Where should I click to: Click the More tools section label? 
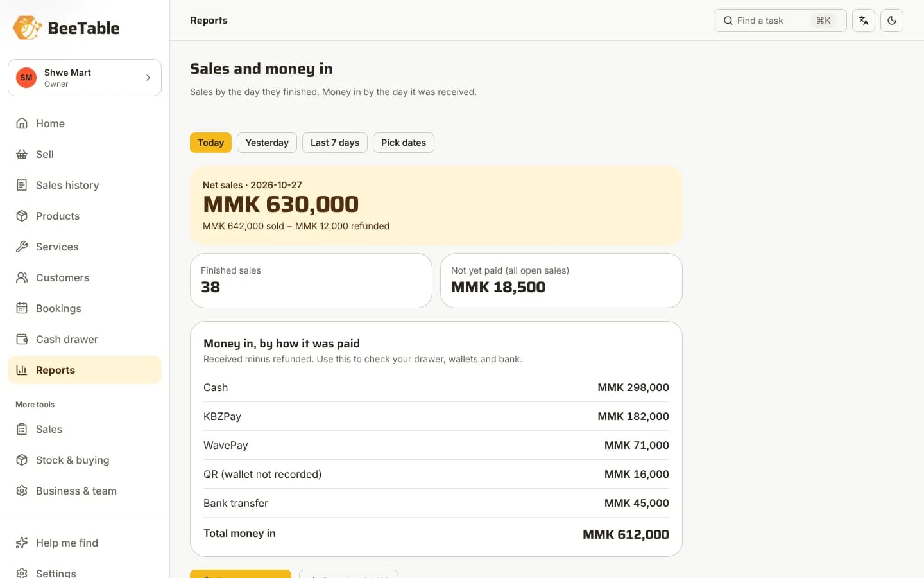[35, 405]
